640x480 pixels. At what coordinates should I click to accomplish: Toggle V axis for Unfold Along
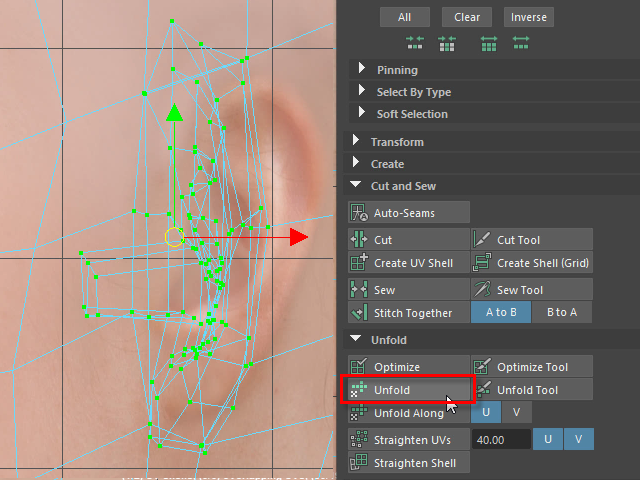[517, 413]
